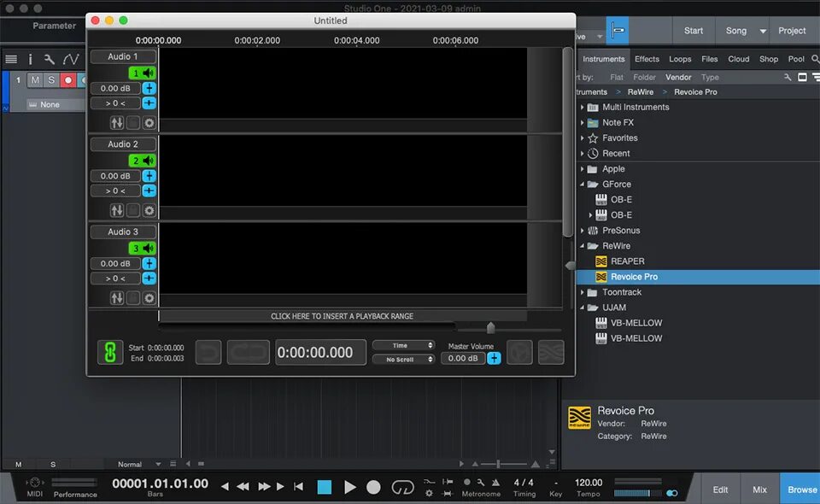The image size is (820, 504).
Task: Select the Files tab in browser
Action: (x=710, y=59)
